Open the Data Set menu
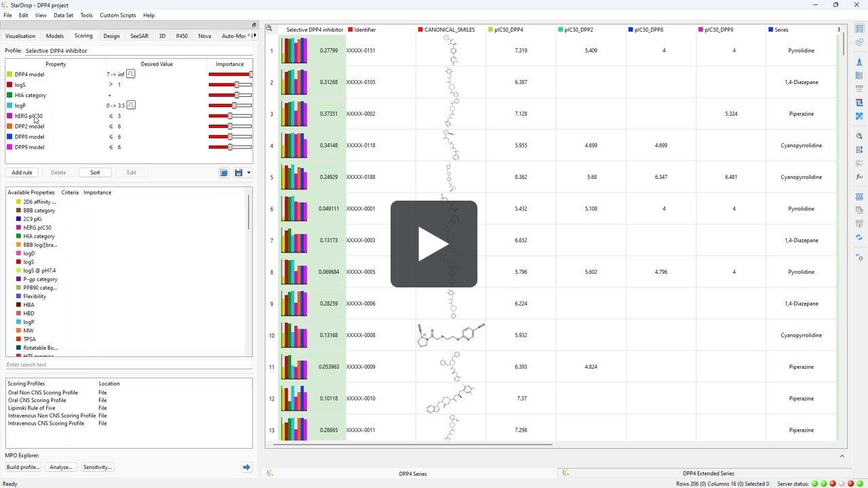 pyautogui.click(x=63, y=15)
